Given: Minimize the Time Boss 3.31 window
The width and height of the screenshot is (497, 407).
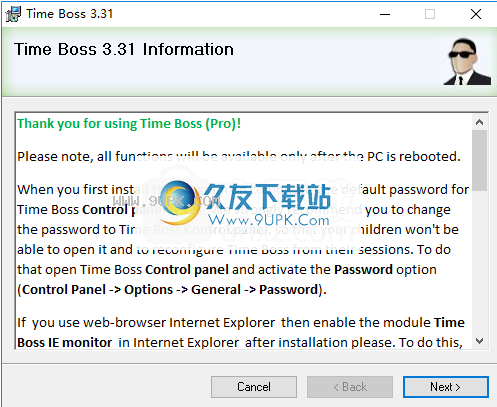Looking at the screenshot, I should pos(385,14).
